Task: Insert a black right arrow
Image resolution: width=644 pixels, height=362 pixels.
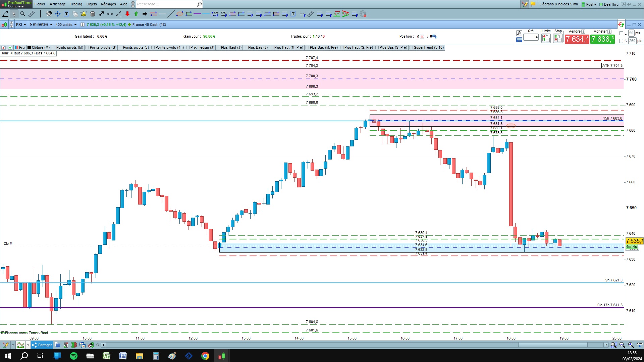Action: [x=145, y=14]
